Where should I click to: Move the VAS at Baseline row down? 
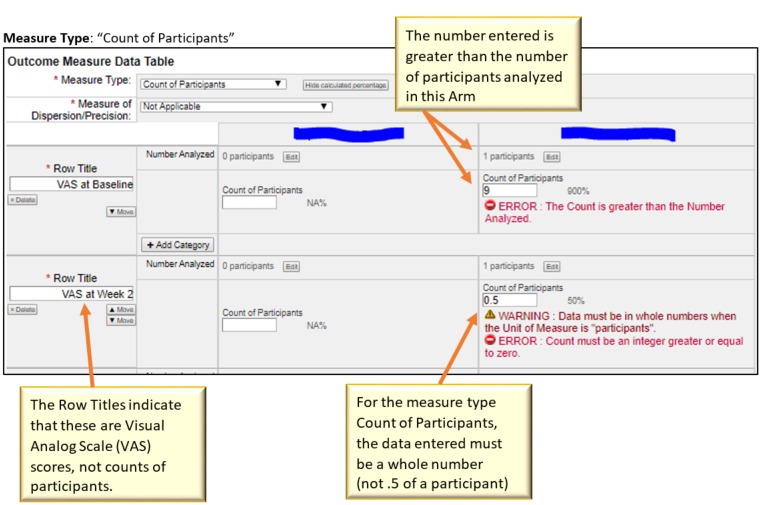120,211
